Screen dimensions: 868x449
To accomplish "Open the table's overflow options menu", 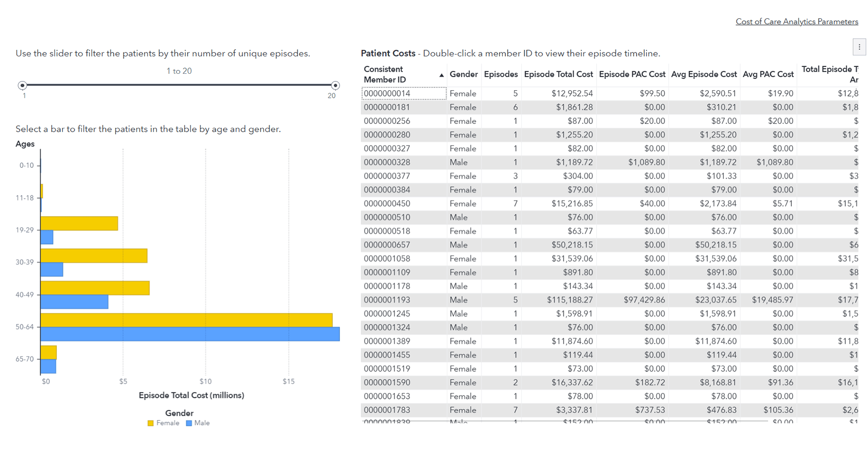I will [x=859, y=47].
